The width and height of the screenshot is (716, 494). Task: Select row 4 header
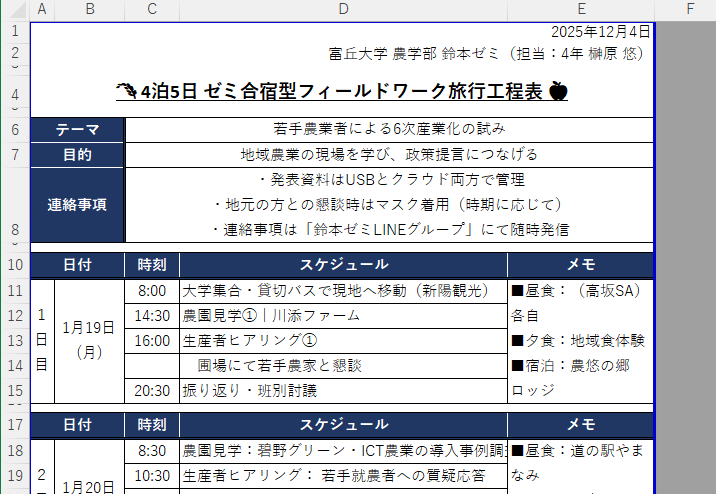point(15,94)
